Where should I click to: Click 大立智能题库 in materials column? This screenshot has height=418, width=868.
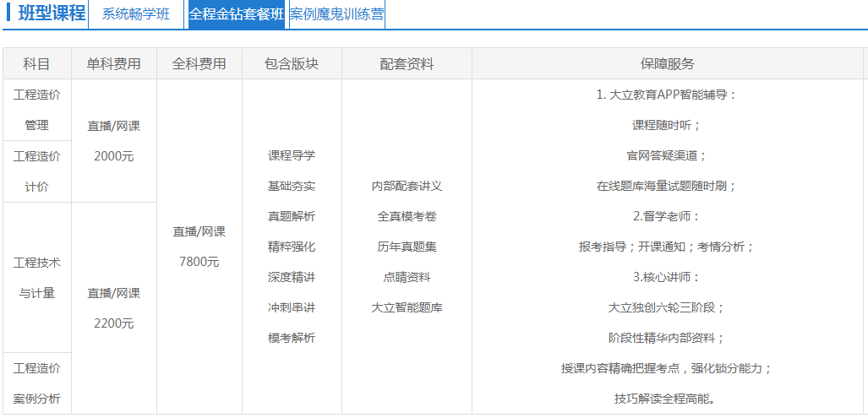coord(407,307)
